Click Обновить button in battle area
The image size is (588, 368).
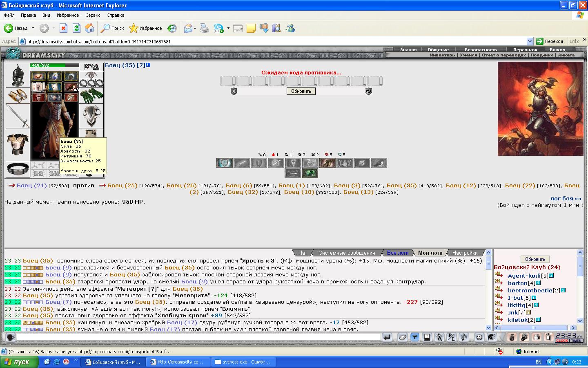point(301,91)
